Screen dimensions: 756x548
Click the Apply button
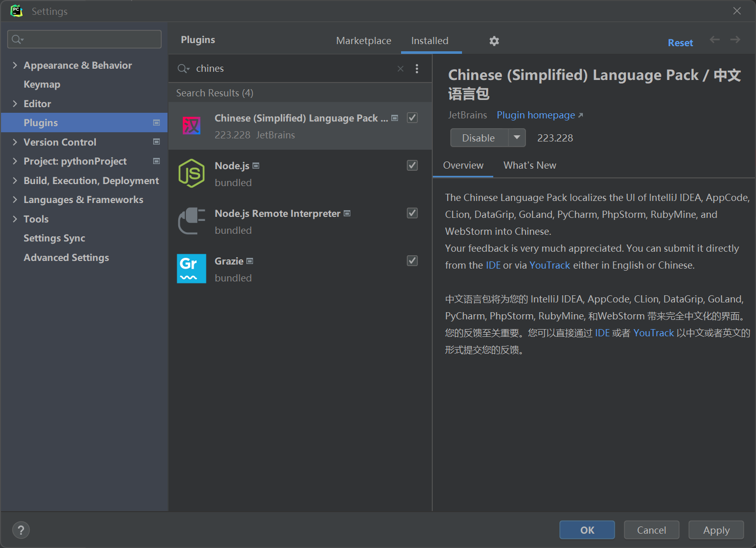(x=716, y=530)
